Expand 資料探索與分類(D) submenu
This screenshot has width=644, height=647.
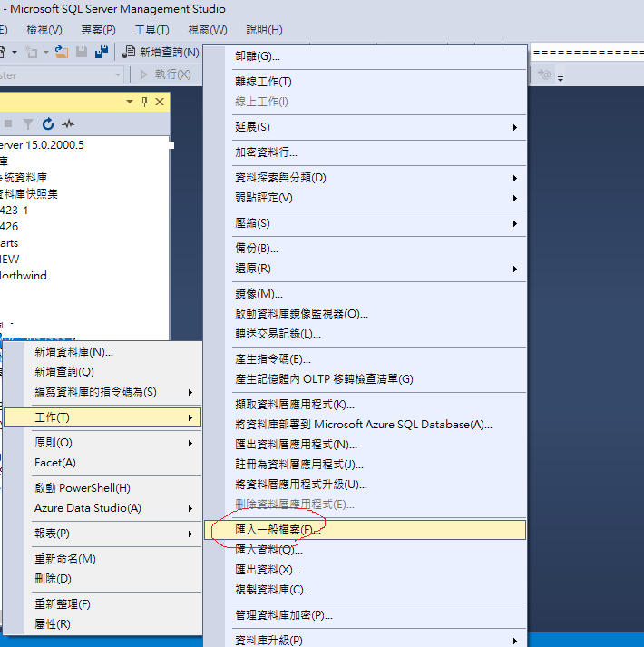coord(366,178)
